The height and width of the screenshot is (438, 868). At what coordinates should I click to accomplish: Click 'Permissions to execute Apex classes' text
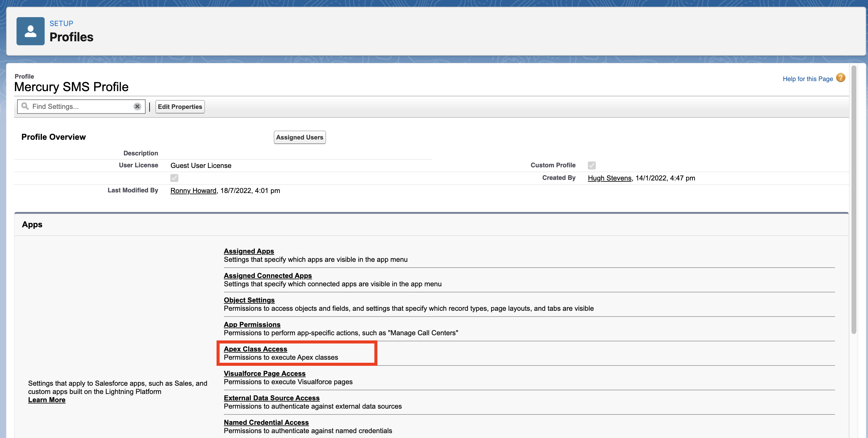[281, 358]
